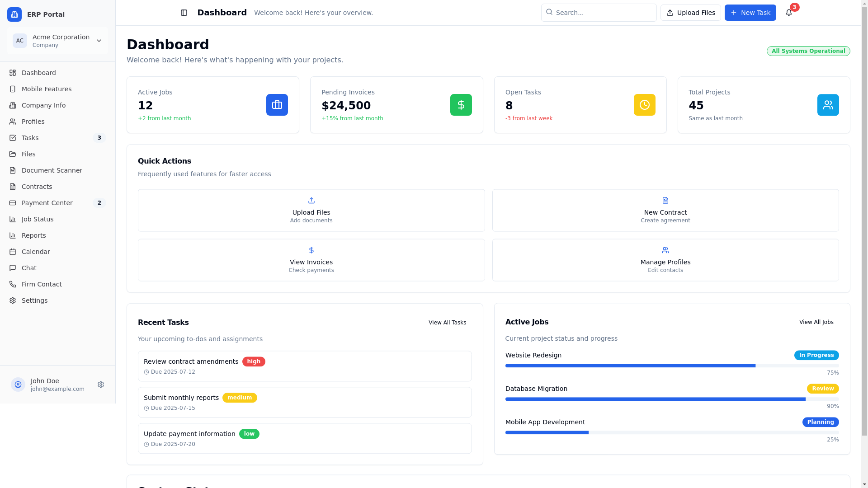Click the Company Info building icon

click(13, 105)
